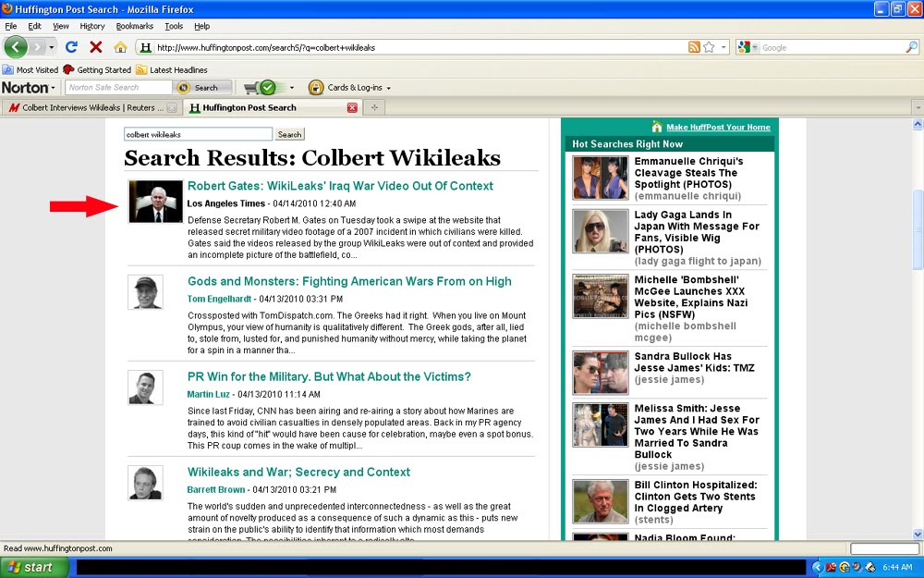Click the page scrollbar down arrow
Screen dimensions: 924x578
point(918,535)
